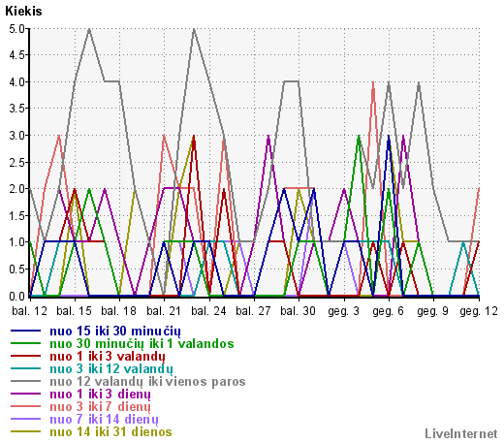
Task: Click the 0.0 value on vertical axis
Action: coord(16,296)
